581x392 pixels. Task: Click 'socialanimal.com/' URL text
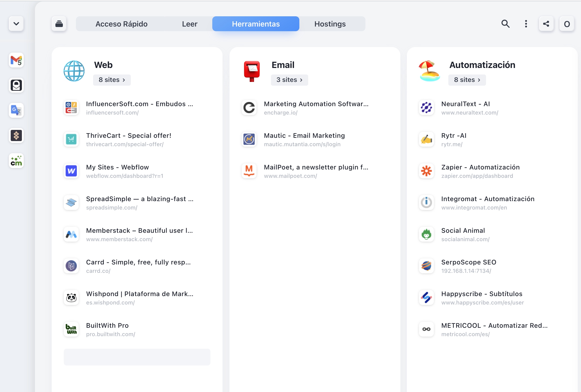coord(466,239)
